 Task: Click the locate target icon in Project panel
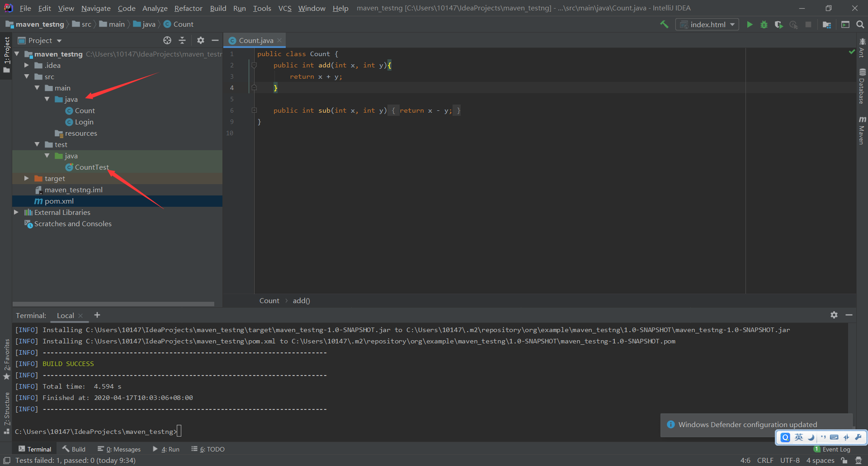(x=167, y=40)
